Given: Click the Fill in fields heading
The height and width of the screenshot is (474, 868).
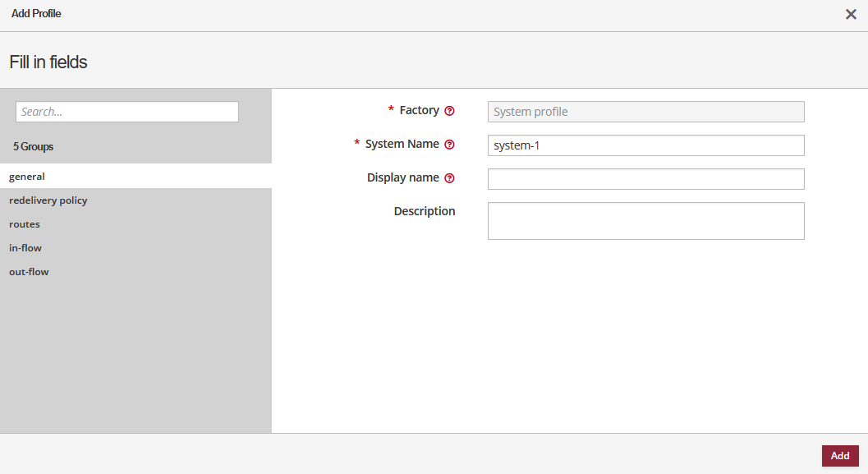Looking at the screenshot, I should 47,61.
